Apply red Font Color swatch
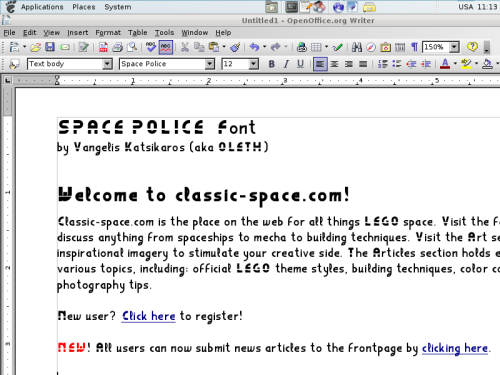Screen dimensions: 500x375 pyautogui.click(x=445, y=64)
